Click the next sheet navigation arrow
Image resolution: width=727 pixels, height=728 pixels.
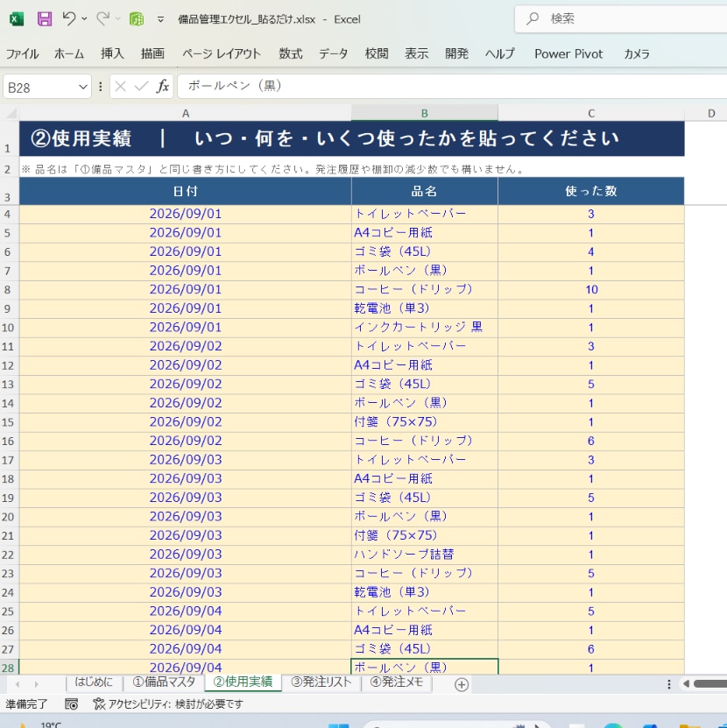coord(36,684)
